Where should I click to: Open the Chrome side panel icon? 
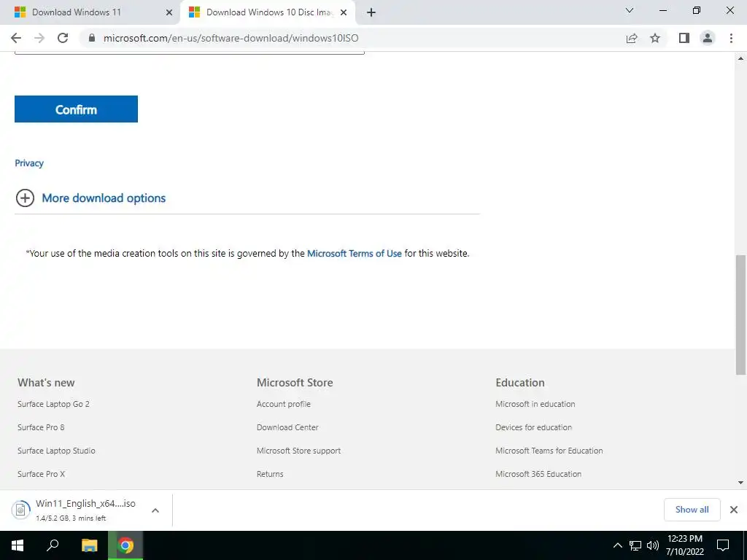point(684,38)
